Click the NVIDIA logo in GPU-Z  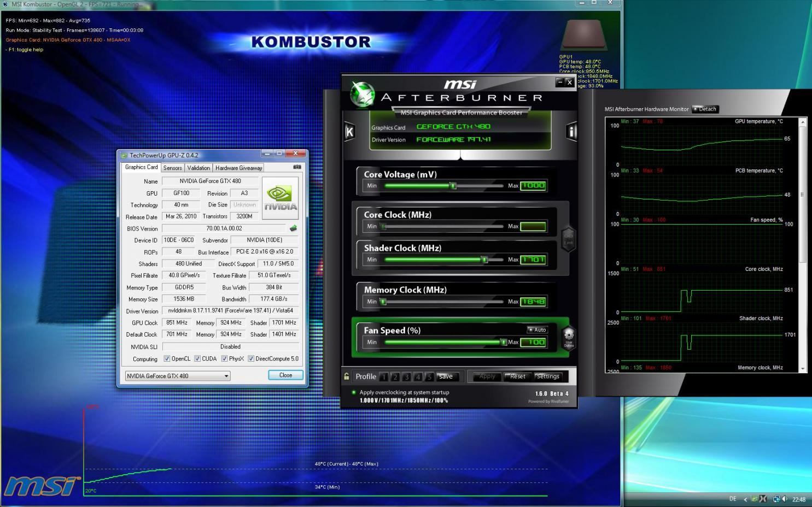[281, 198]
